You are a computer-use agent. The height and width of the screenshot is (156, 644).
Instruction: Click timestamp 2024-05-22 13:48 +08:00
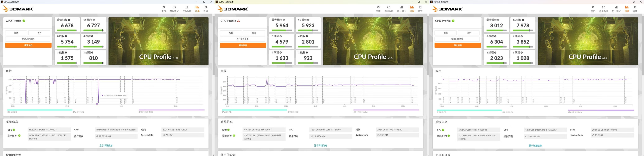[183, 130]
